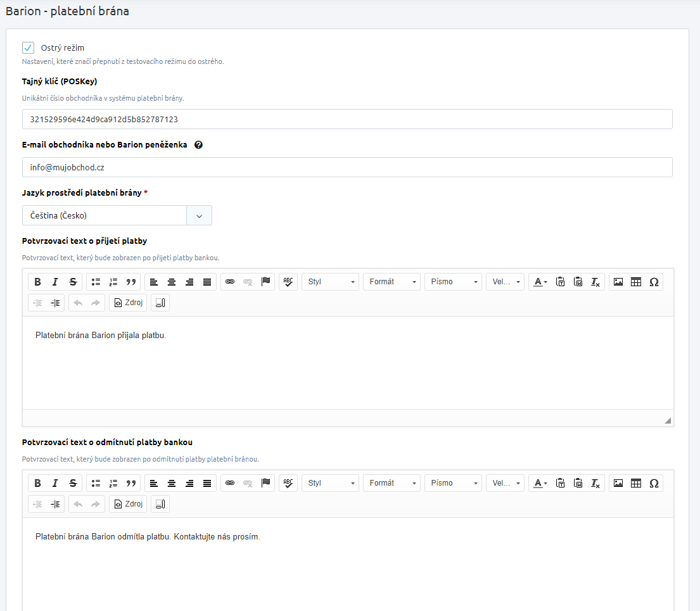Toggle Bold in the accepted payment editor

pos(37,282)
